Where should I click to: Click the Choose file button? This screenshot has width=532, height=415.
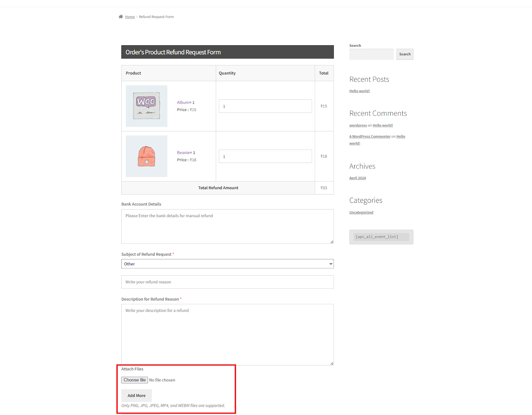(134, 379)
